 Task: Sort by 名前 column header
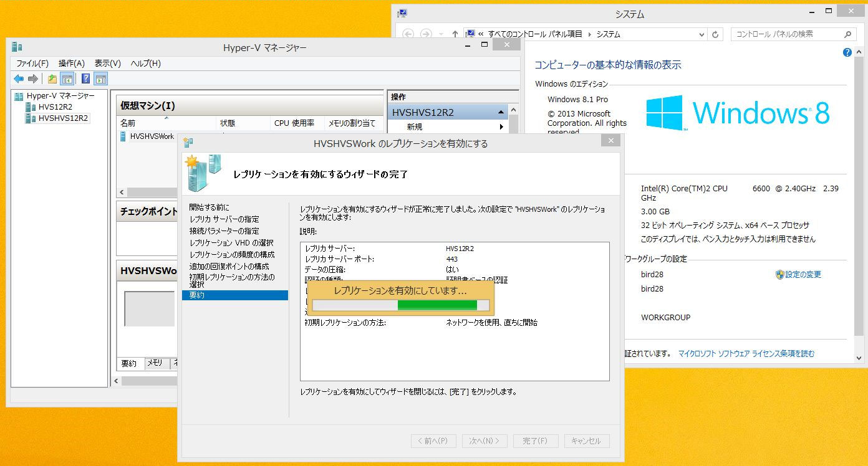[166, 123]
